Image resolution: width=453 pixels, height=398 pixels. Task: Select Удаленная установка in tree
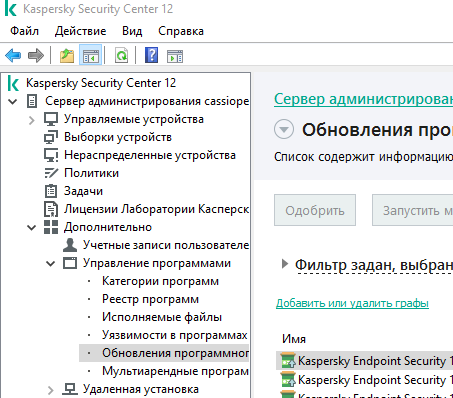(141, 389)
